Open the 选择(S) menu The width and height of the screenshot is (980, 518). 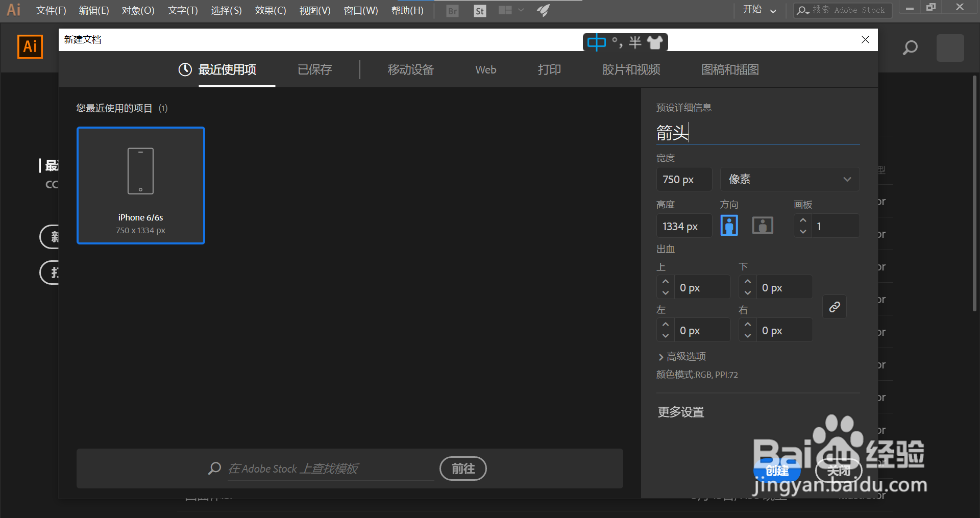[x=226, y=11]
